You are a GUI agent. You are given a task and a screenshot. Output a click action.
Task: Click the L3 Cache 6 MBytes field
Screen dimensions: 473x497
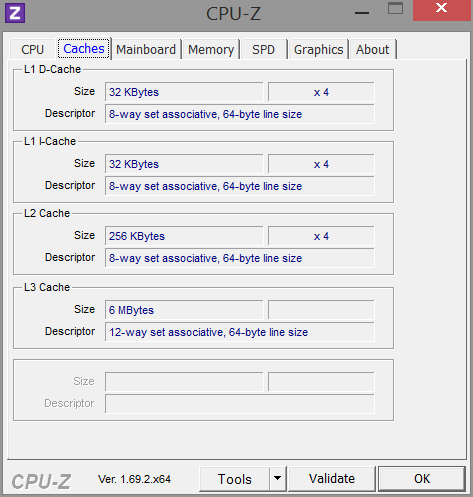click(184, 310)
